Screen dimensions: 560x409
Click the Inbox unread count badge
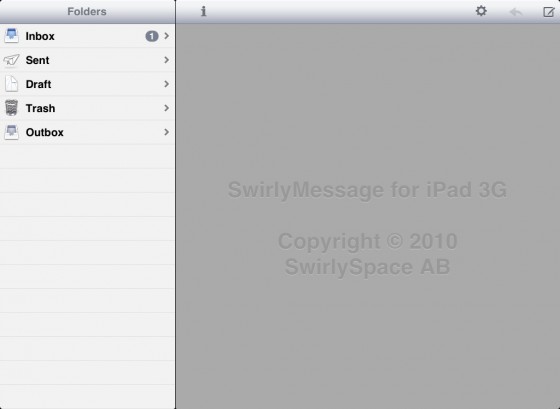click(x=152, y=36)
